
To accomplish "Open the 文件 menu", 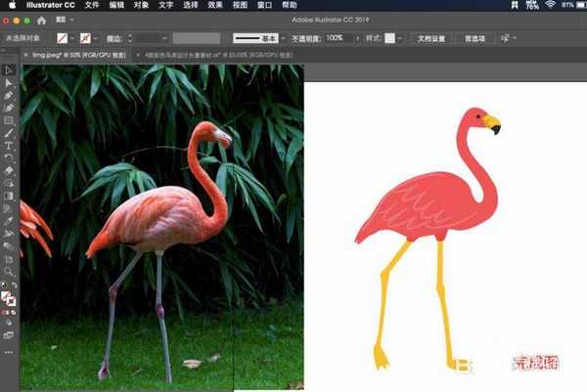I will 92,5.
